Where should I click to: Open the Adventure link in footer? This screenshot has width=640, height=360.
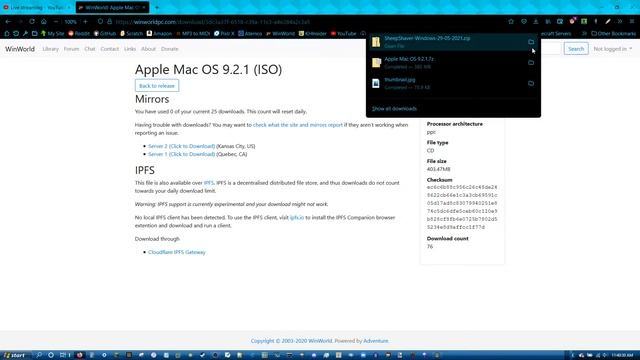tap(376, 341)
